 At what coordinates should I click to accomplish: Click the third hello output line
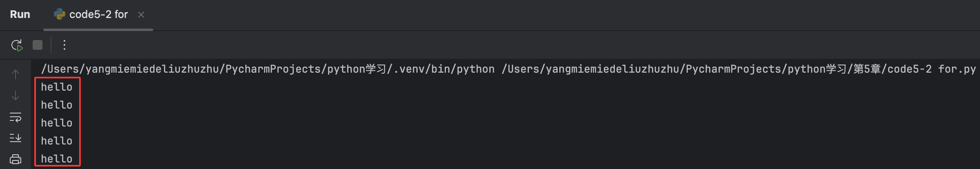(57, 123)
